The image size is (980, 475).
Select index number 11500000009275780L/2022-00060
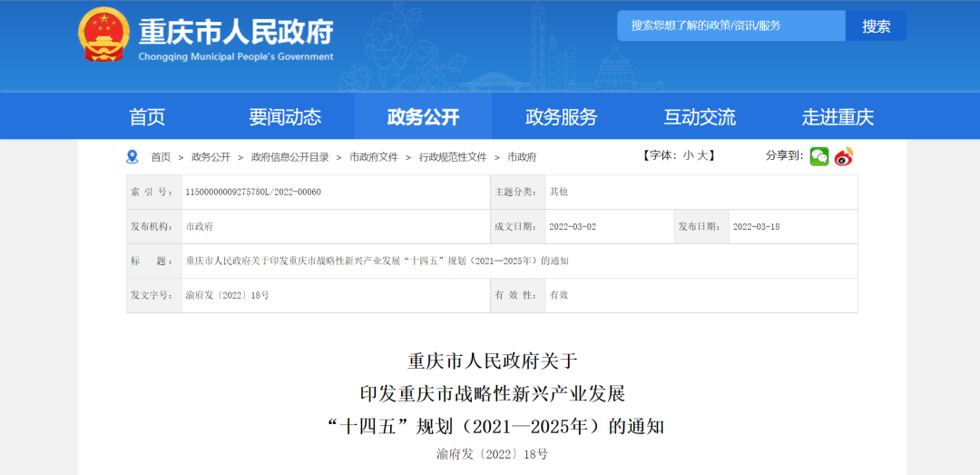coord(253,193)
